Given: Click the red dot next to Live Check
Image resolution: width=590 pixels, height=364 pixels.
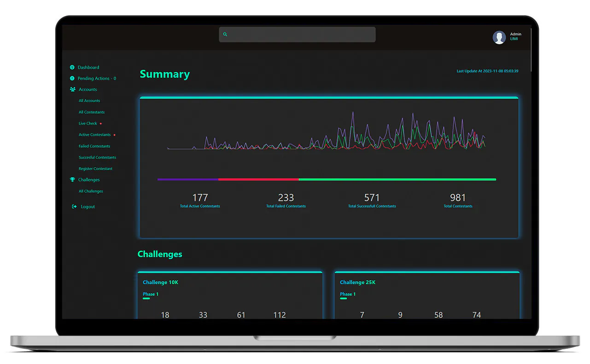Looking at the screenshot, I should [x=101, y=123].
